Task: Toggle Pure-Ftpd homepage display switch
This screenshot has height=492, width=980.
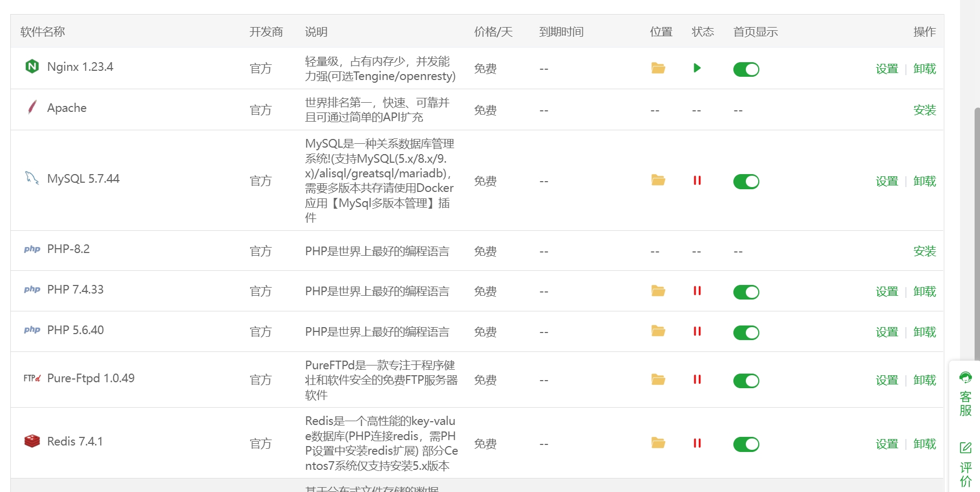Action: pyautogui.click(x=746, y=381)
